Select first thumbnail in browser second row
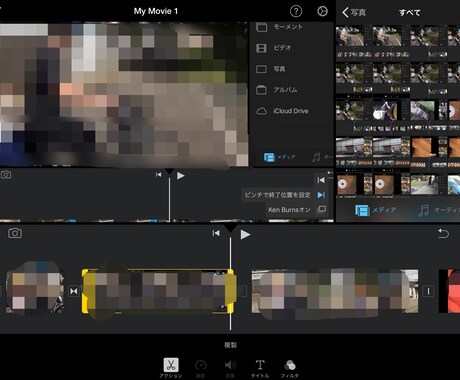460x380 pixels. [x=354, y=78]
